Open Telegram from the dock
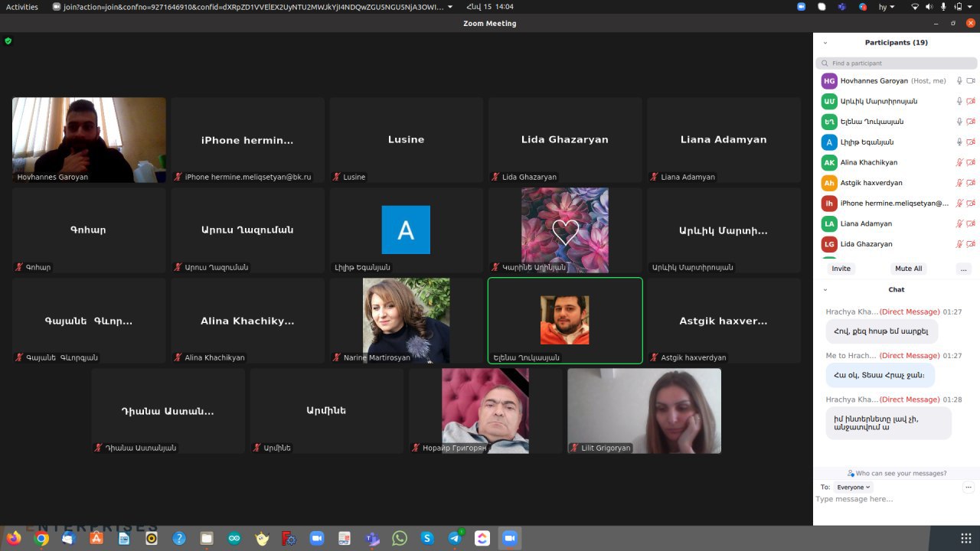This screenshot has width=980, height=551. click(x=455, y=538)
